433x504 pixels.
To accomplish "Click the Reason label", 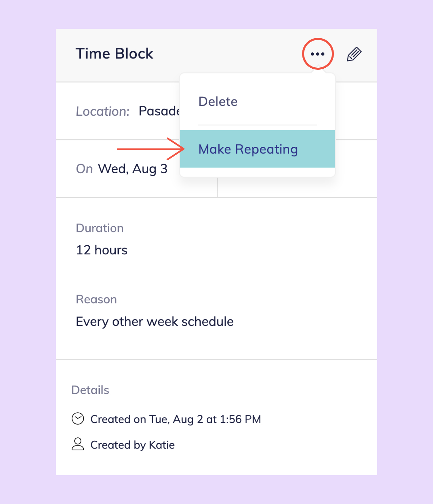I will click(x=96, y=299).
